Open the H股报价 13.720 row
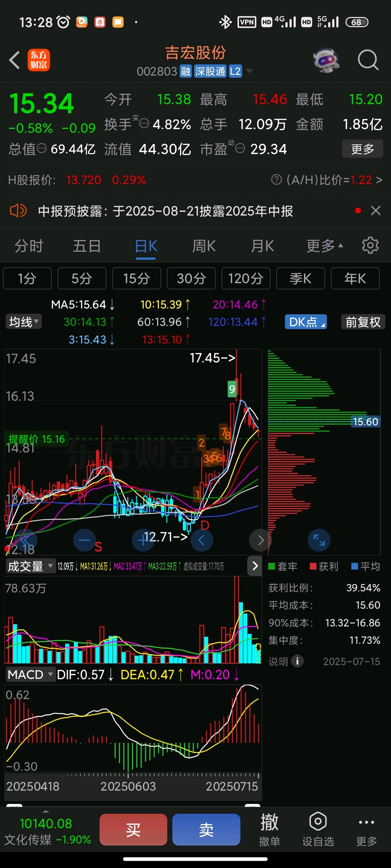Screen dimensions: 391x868 77,180
